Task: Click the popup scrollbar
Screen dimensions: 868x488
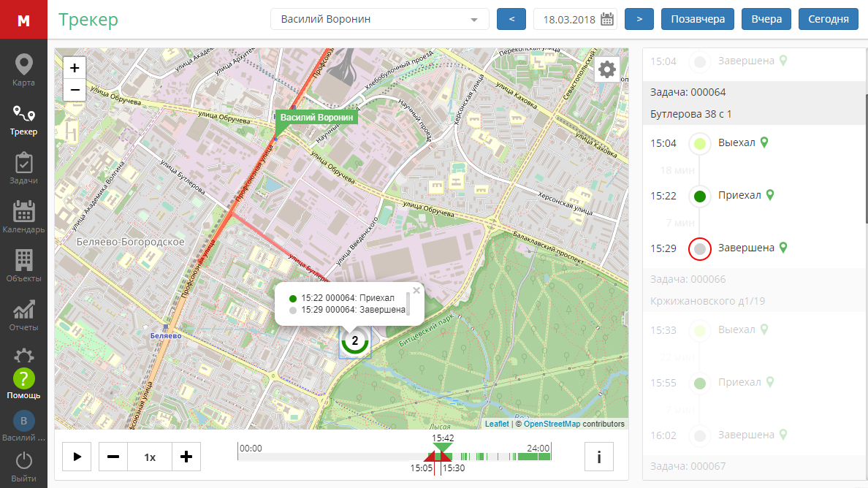Action: coord(408,303)
